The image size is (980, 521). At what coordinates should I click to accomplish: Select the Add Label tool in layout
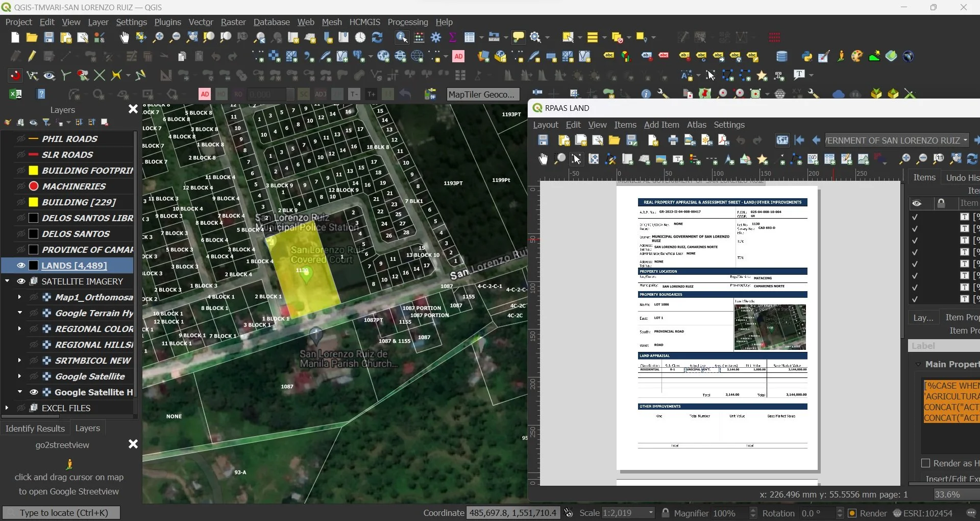click(x=678, y=160)
